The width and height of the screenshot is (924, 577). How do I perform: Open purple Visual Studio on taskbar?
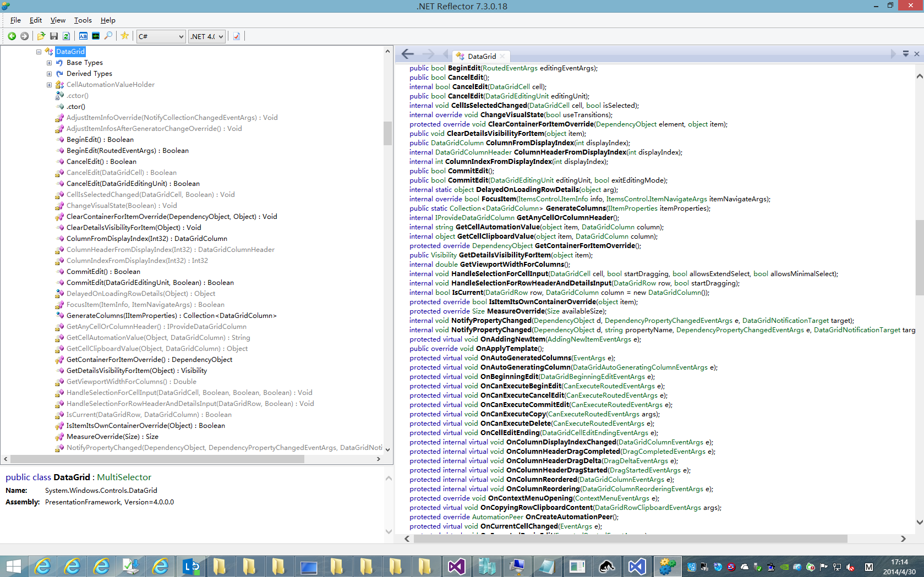coord(457,566)
